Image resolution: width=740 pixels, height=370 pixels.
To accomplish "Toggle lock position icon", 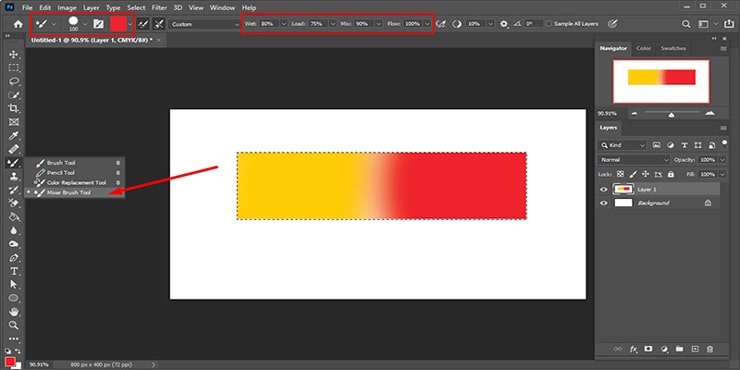I will (646, 174).
